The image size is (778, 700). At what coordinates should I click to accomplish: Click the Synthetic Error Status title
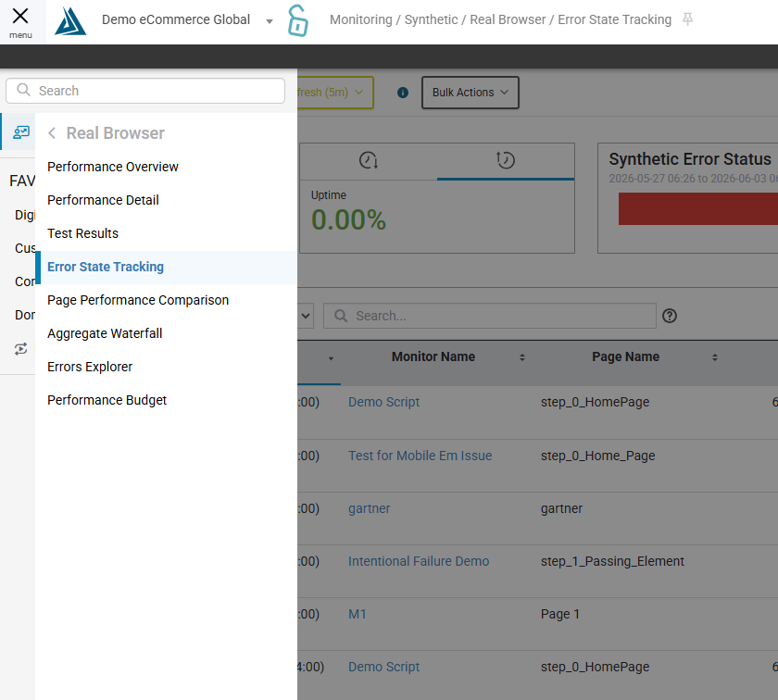tap(690, 159)
